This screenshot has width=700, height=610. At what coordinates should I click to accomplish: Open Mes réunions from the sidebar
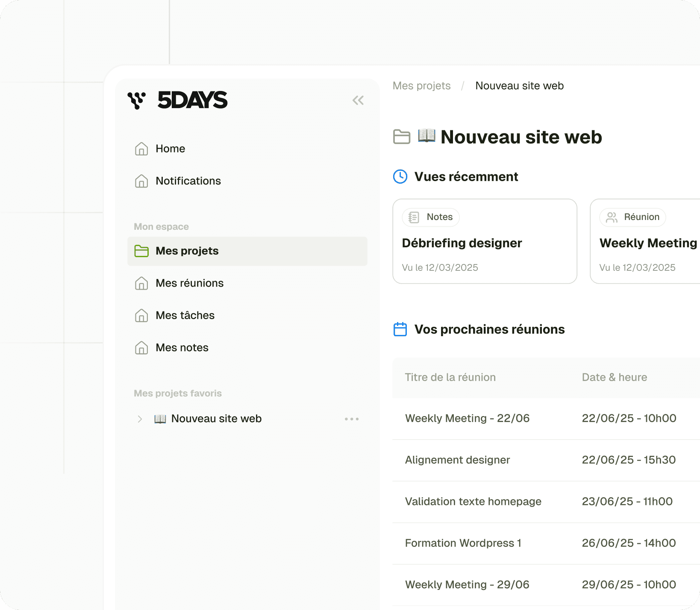(x=189, y=283)
